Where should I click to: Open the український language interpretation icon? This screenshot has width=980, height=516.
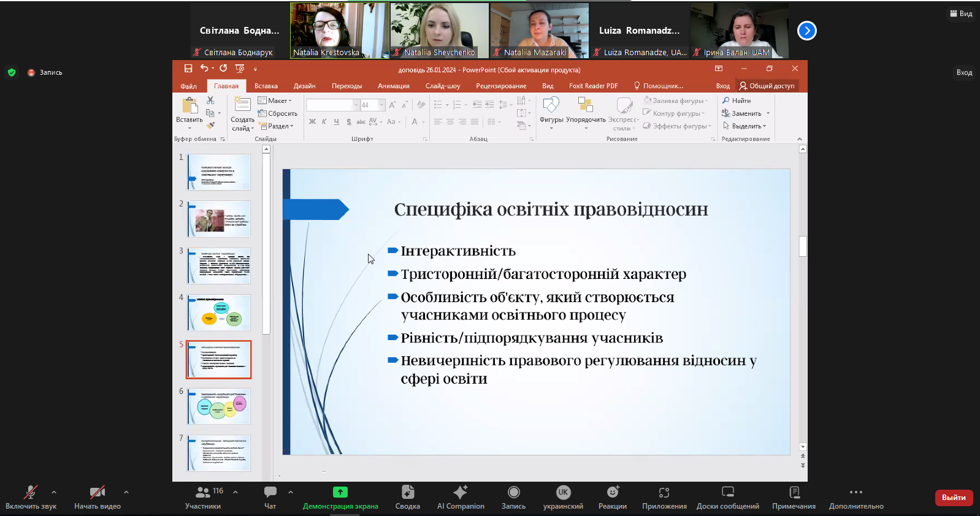563,492
